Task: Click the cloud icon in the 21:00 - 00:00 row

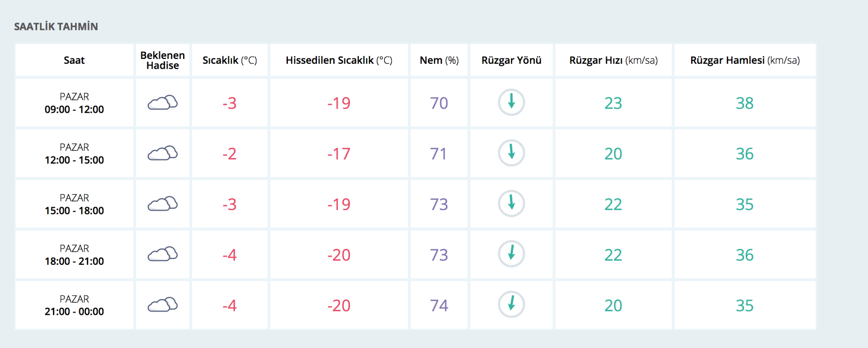Action: coord(163,305)
